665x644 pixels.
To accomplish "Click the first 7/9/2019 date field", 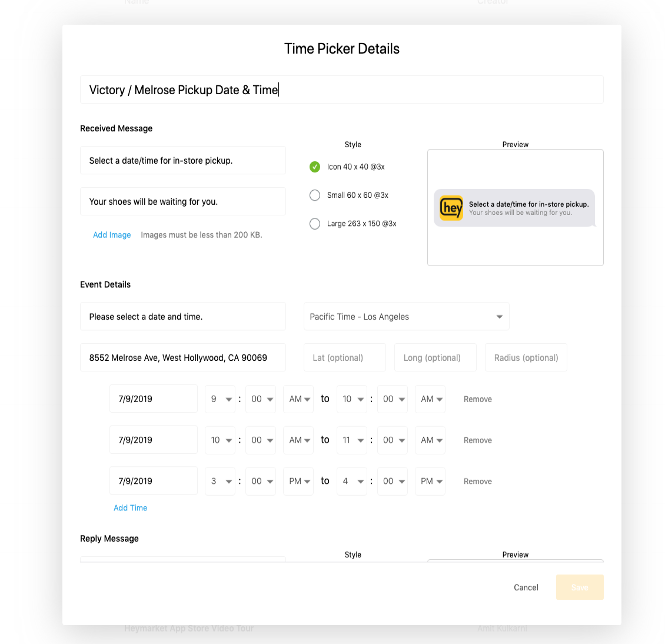I will tap(154, 399).
